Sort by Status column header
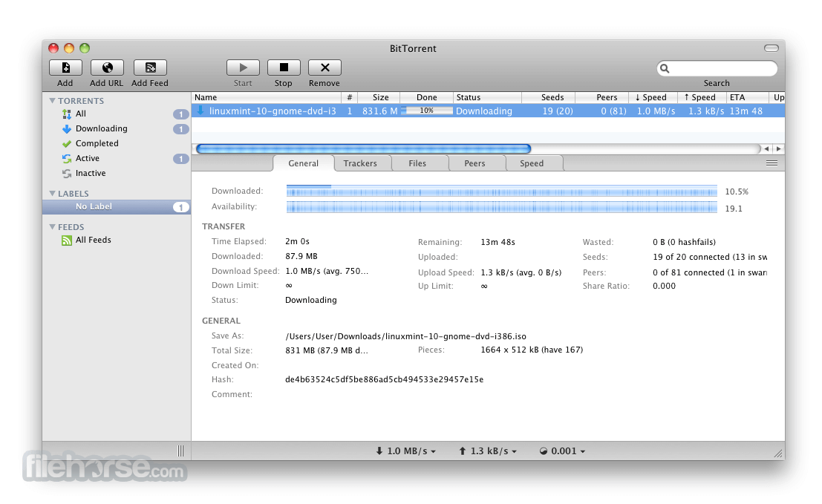The image size is (822, 504). point(488,97)
